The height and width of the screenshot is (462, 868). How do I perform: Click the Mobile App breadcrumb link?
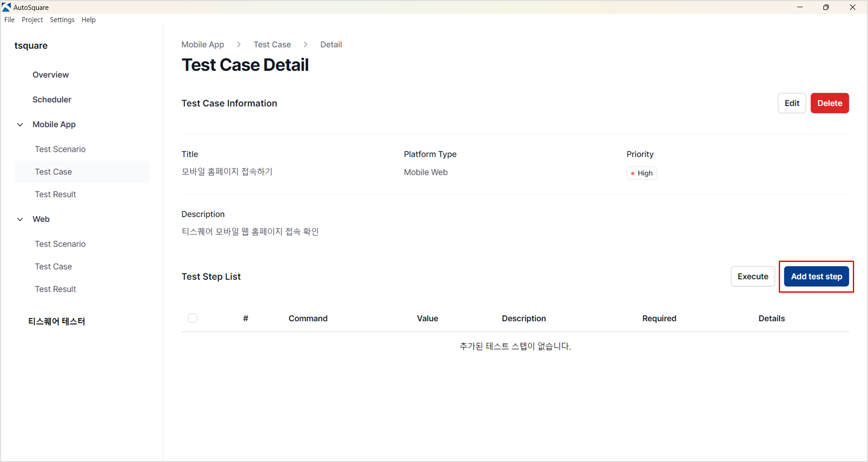(x=203, y=45)
